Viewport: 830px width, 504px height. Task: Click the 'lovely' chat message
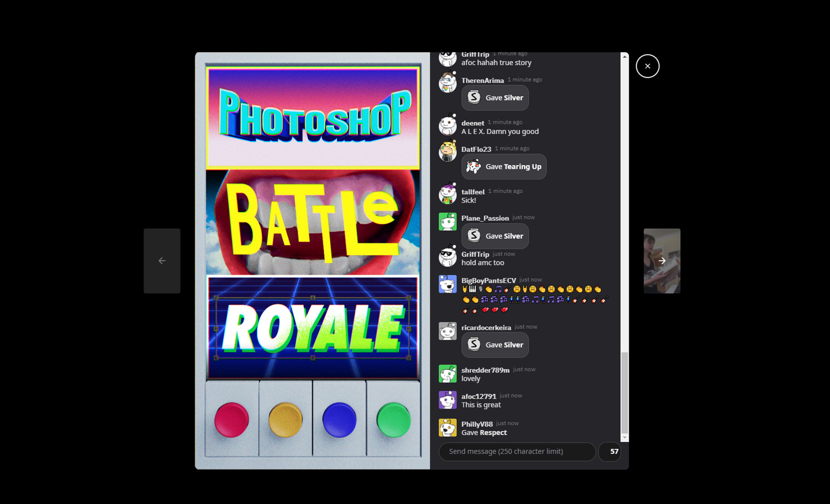471,379
